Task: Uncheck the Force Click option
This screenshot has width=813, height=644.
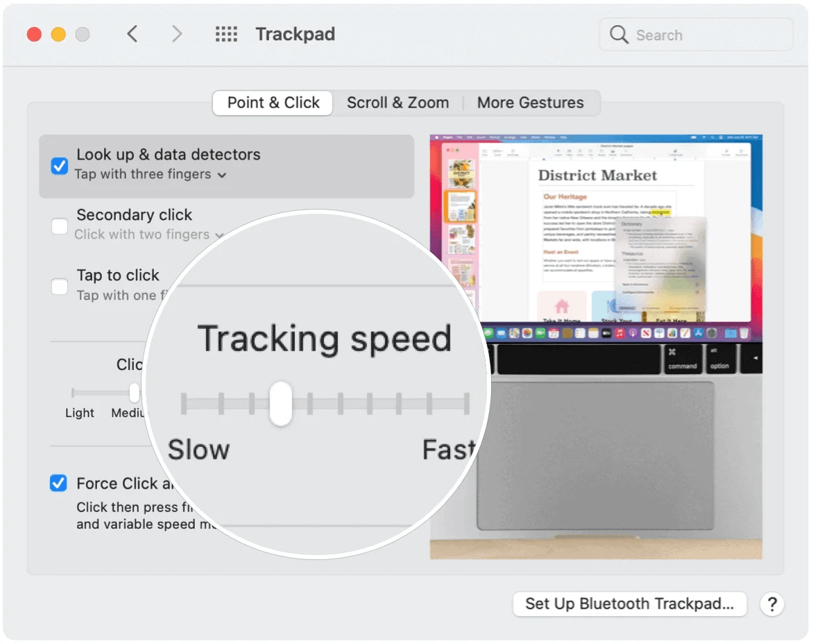Action: [58, 483]
